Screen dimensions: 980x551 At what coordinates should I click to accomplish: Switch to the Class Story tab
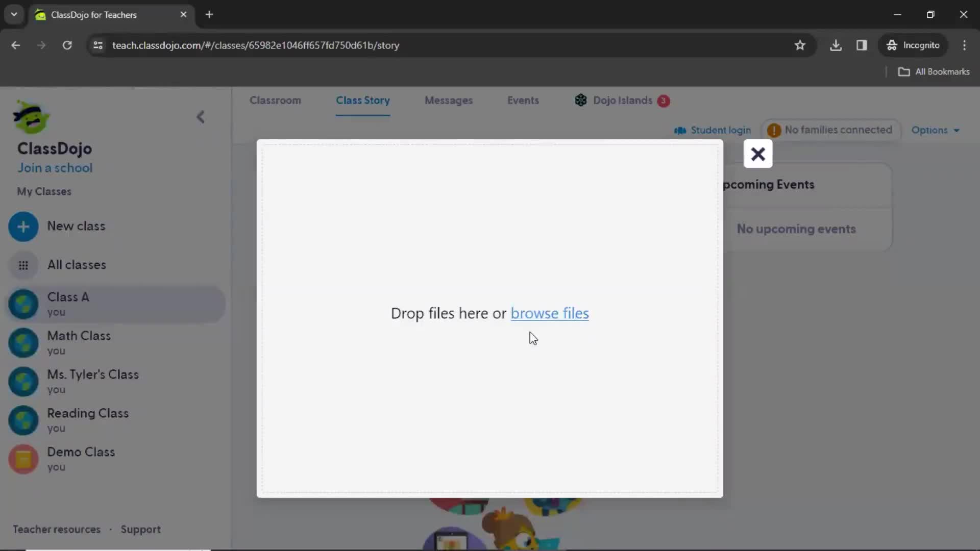(363, 100)
